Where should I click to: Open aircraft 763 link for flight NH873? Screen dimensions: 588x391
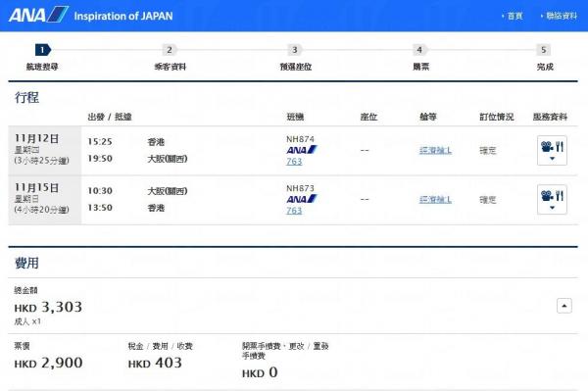tap(294, 211)
